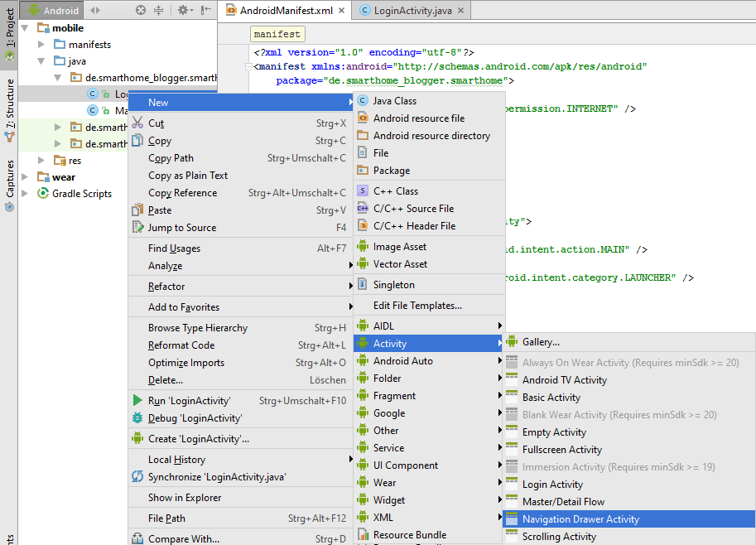Viewport: 756px width, 545px height.
Task: Click the Package folder icon
Action: point(363,170)
